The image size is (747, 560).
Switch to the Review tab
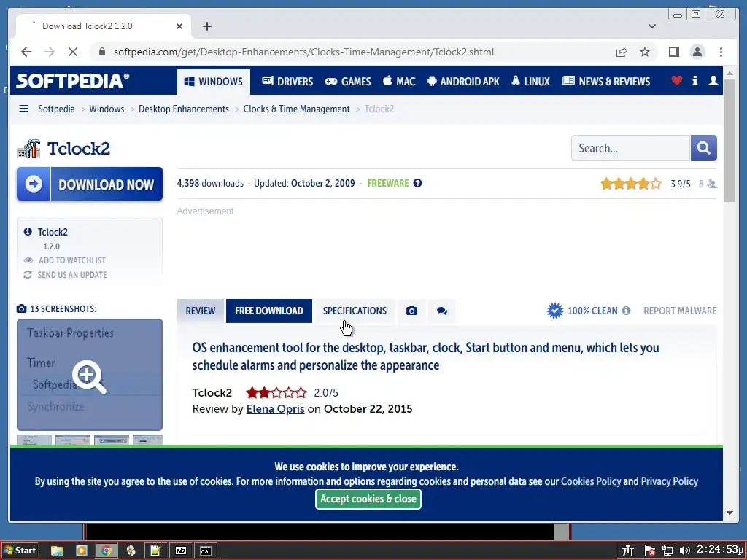pos(200,311)
